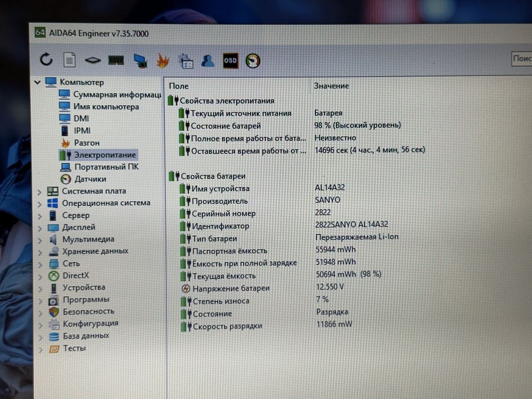This screenshot has height=399, width=532.
Task: Click the Разрядка status value
Action: (332, 312)
